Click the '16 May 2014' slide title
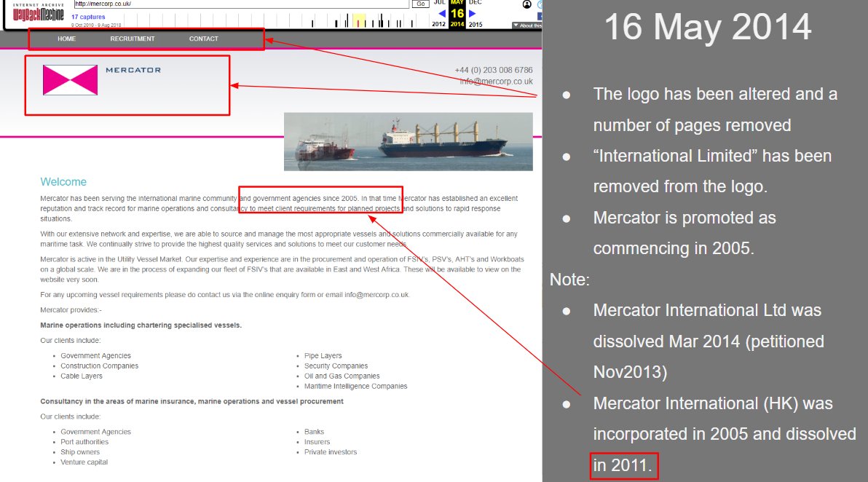 [x=708, y=26]
